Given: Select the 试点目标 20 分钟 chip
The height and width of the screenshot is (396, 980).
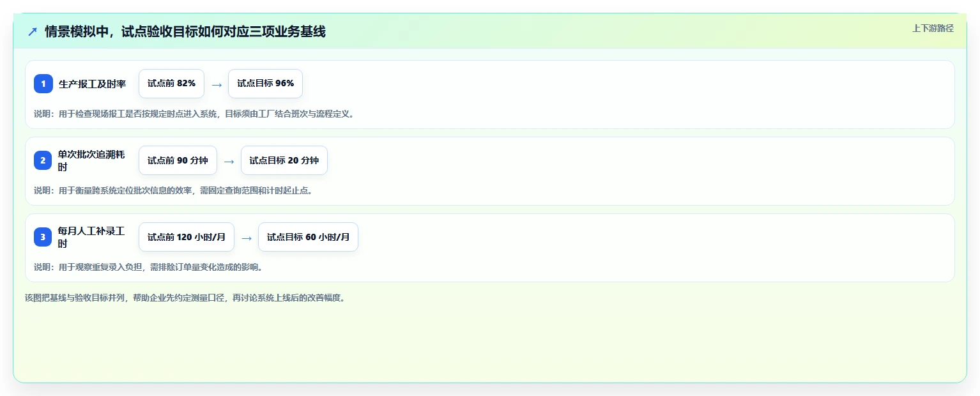Looking at the screenshot, I should pos(284,160).
